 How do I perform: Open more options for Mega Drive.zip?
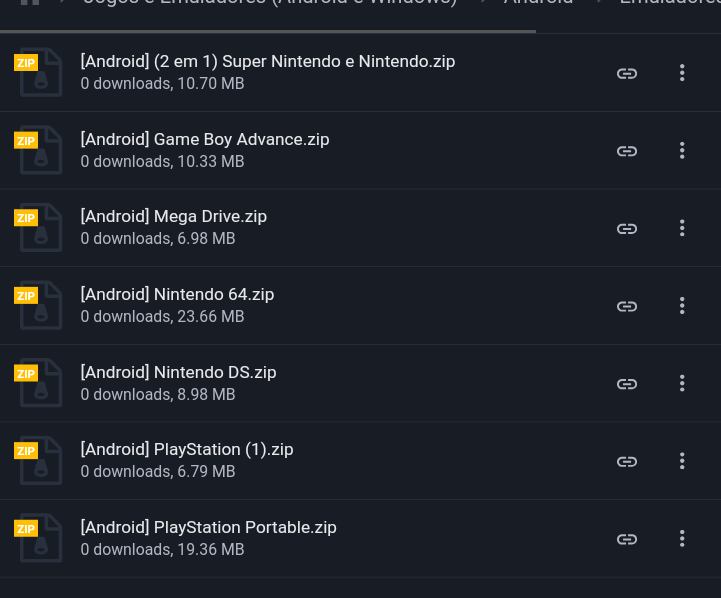[682, 228]
